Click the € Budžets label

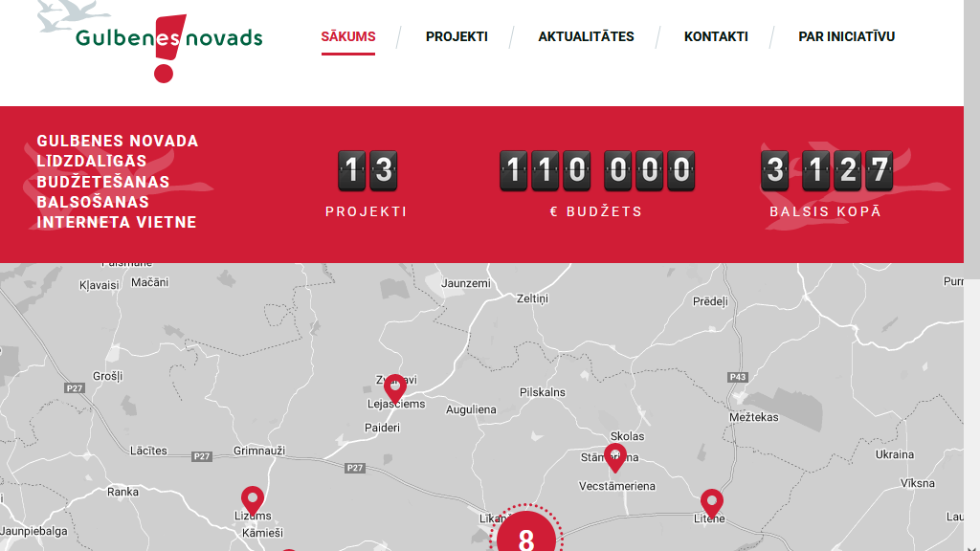click(596, 211)
